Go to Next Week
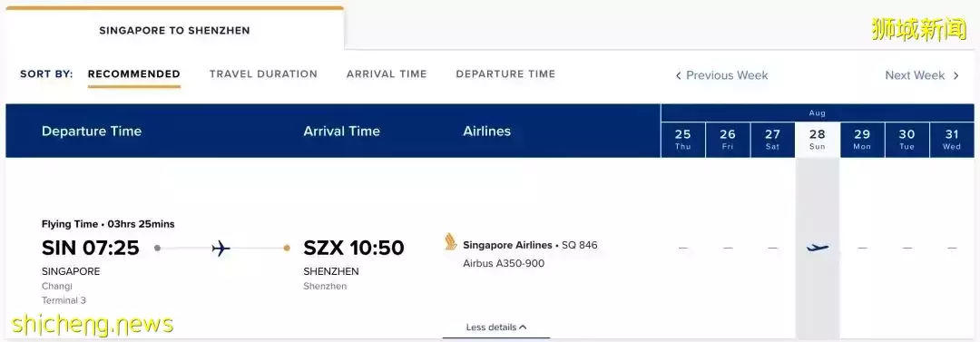The height and width of the screenshot is (342, 980). 922,75
